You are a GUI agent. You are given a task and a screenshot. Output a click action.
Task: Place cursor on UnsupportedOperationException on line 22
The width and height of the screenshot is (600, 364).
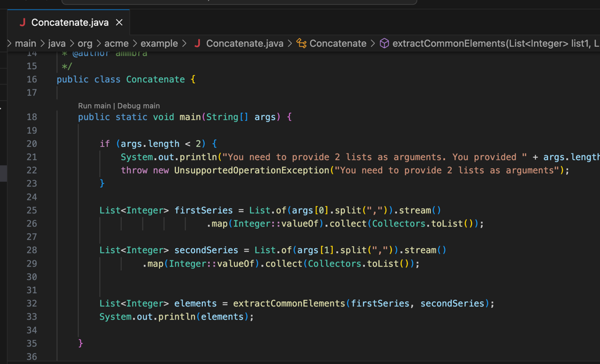251,170
